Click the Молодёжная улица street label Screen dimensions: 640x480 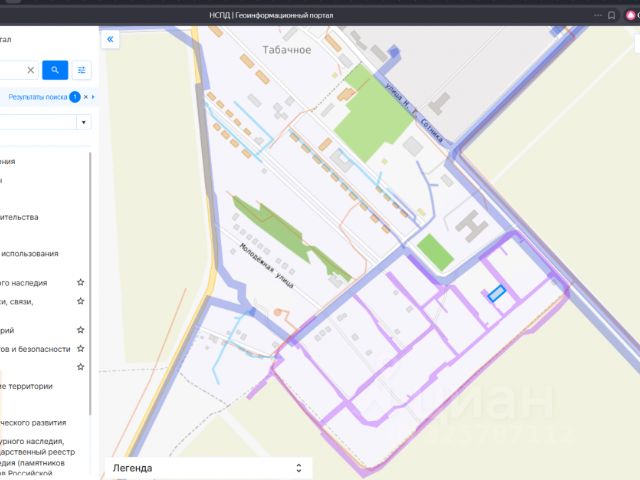[x=267, y=265]
